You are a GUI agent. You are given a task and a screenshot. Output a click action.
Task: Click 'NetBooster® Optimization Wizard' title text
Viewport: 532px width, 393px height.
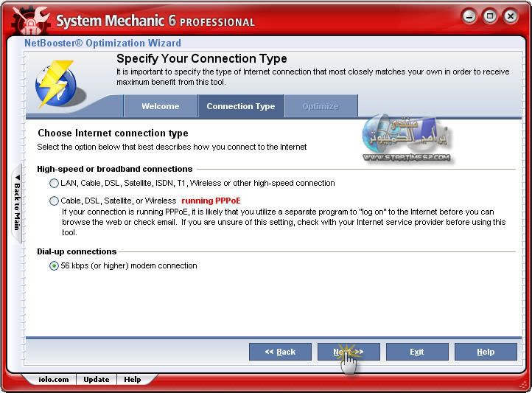[103, 43]
